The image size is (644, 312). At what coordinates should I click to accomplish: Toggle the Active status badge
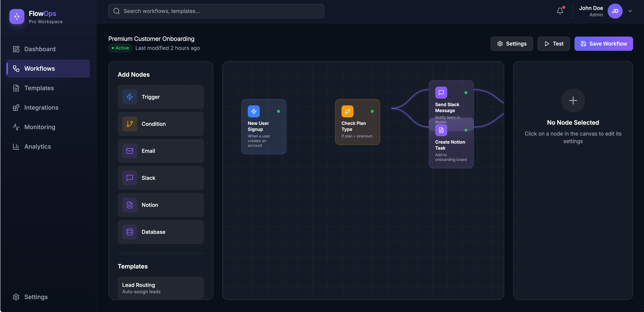coord(120,48)
